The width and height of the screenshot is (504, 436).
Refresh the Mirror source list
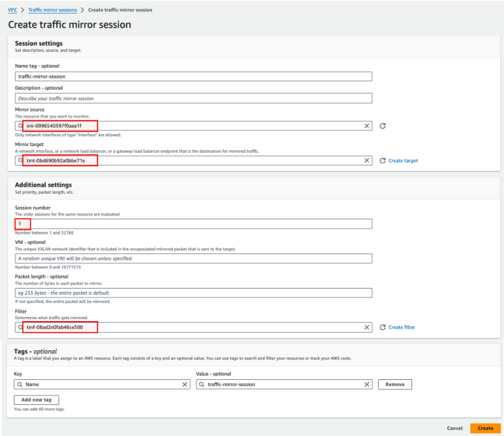pos(382,126)
